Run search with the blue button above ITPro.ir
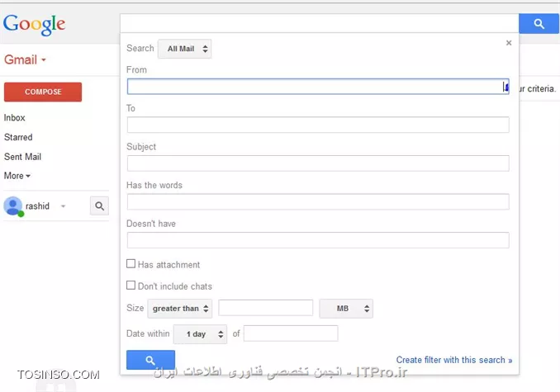Screen dimensions: 560x392 tap(150, 360)
